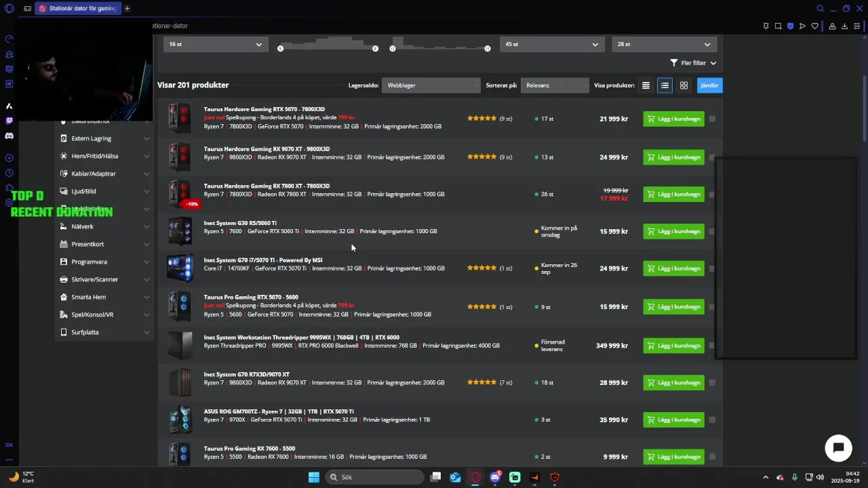Viewport: 868px width, 488px height.
Task: Open Hem/Fritid/Hälsa category
Action: 94,156
